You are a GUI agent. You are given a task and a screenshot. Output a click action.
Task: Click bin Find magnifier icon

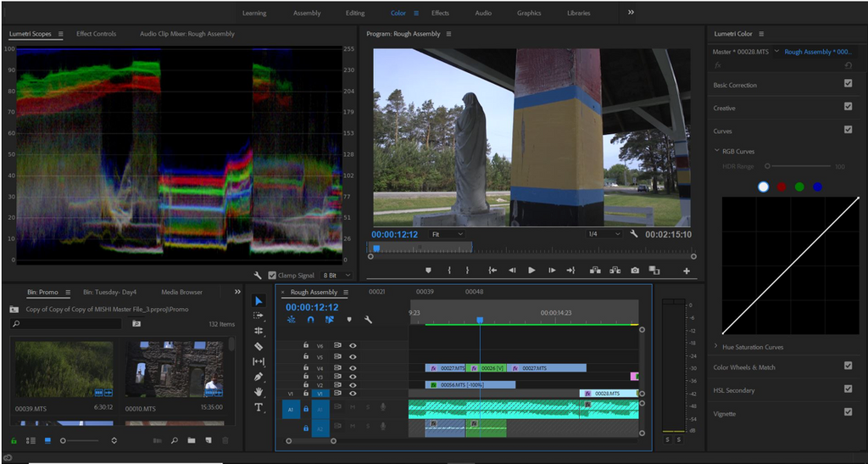(175, 441)
